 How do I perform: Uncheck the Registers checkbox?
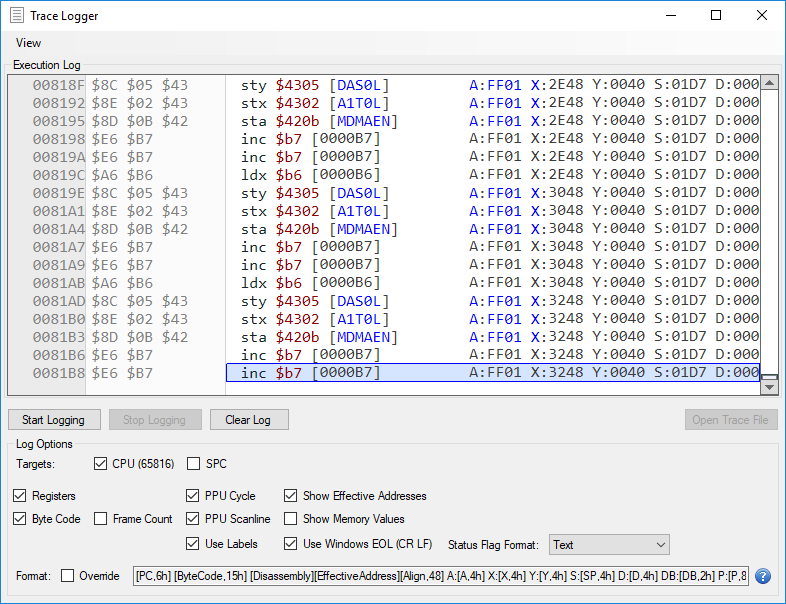click(20, 496)
